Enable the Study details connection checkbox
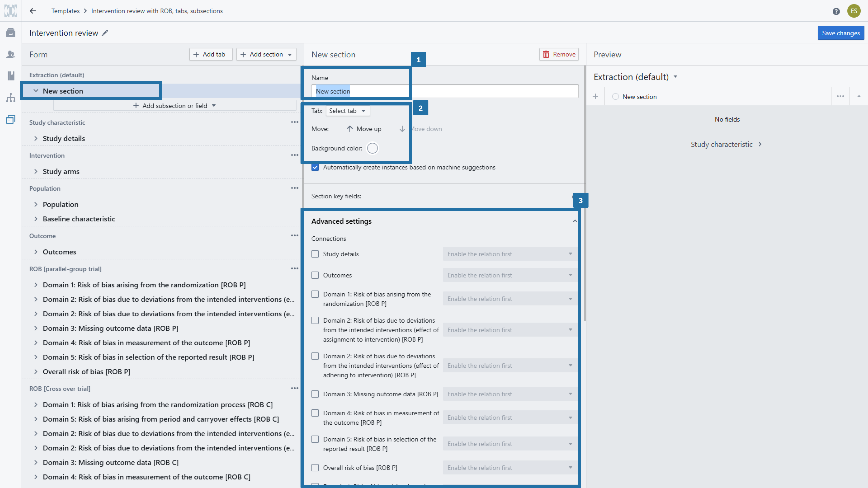The image size is (868, 488). click(x=315, y=254)
